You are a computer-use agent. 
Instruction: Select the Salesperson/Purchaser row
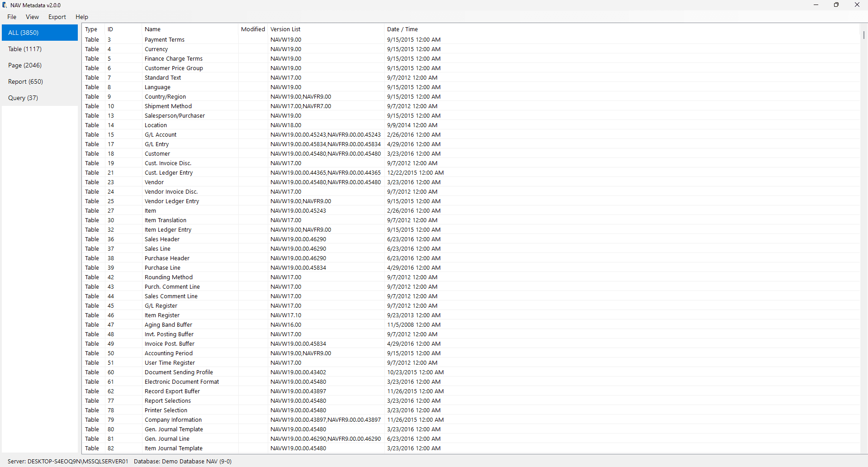click(471, 115)
